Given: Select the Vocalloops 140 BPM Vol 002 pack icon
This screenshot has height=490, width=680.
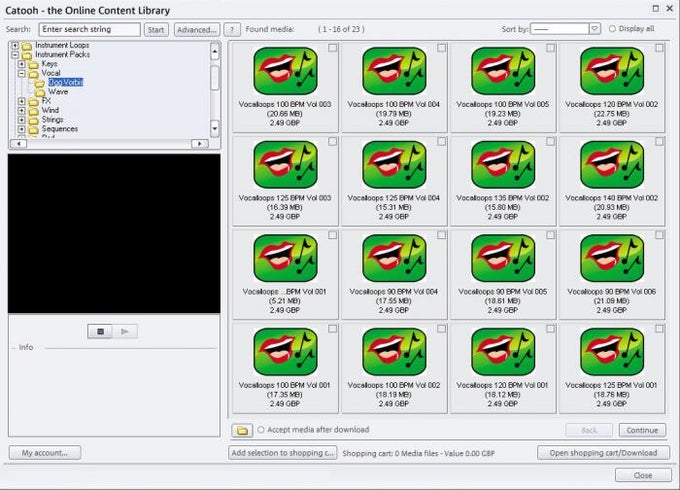Looking at the screenshot, I should 612,165.
